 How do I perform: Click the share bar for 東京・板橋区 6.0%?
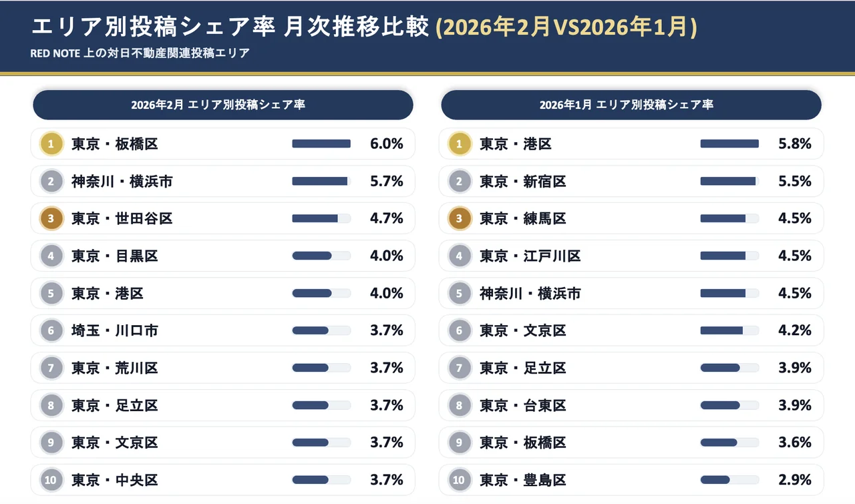pos(321,144)
